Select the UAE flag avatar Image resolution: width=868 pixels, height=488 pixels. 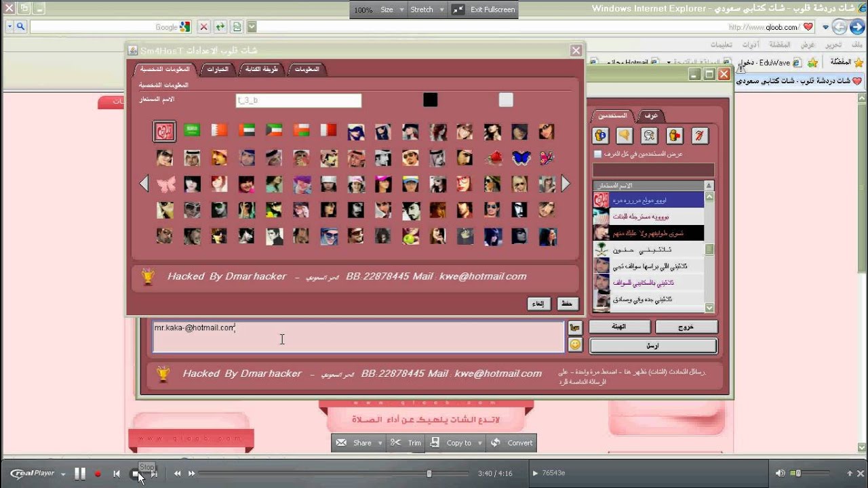coord(247,130)
